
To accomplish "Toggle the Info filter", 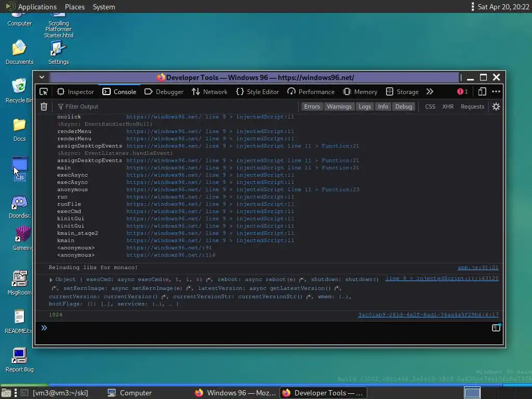I will [x=383, y=107].
